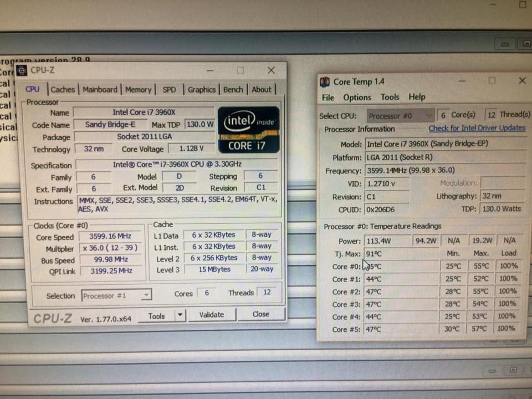Click the Threads value 12 in CPU-Z
532x399 pixels.
[x=267, y=292]
